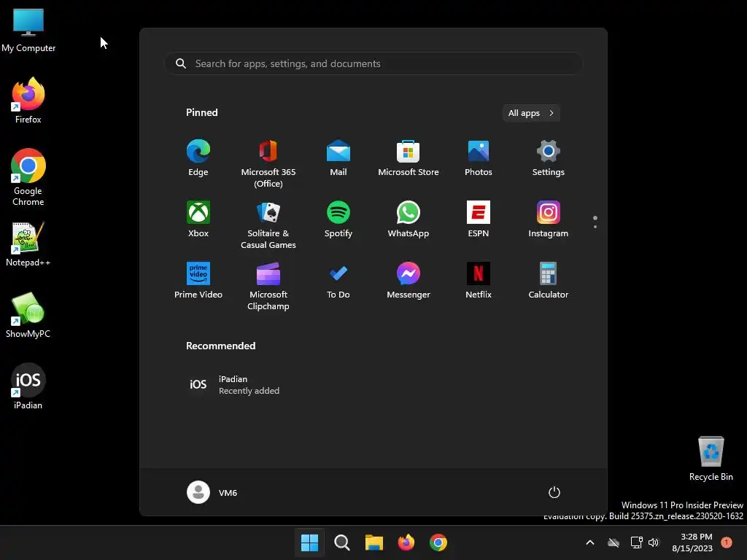Screen dimensions: 747x560
Task: Open the volume tray icon
Action: pyautogui.click(x=654, y=542)
